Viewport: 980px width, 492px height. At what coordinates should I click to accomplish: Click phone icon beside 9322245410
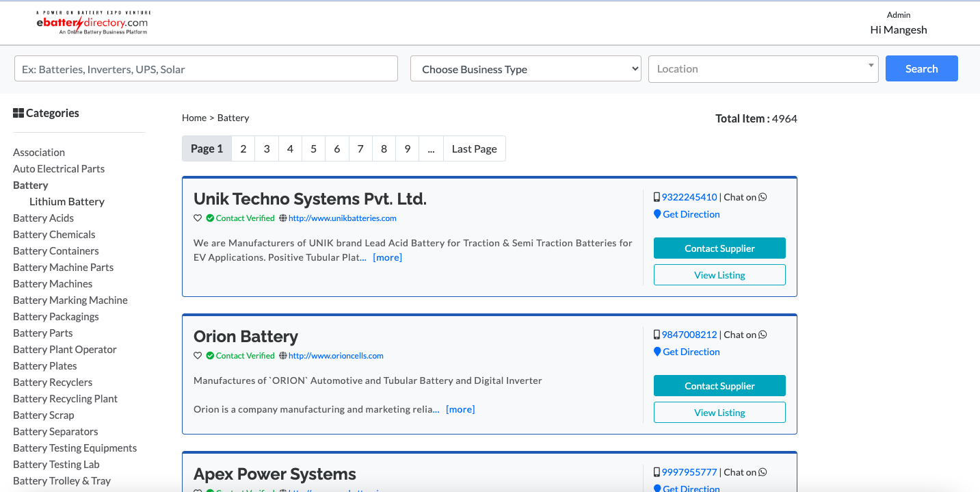[657, 197]
